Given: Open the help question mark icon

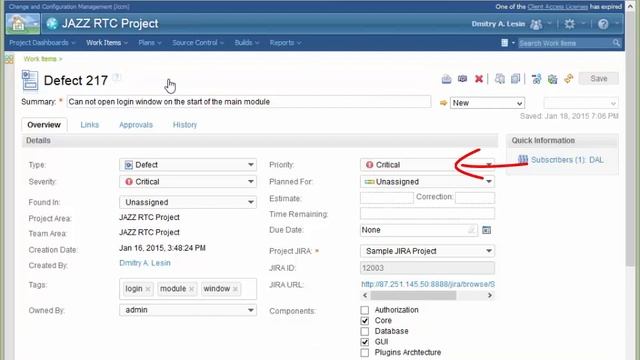Looking at the screenshot, I should coord(603,24).
